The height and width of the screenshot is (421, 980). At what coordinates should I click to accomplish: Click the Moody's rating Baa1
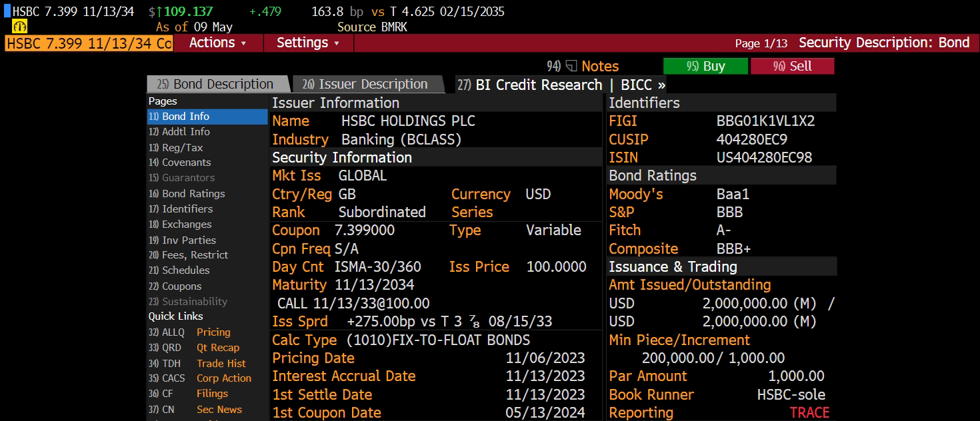tap(733, 195)
